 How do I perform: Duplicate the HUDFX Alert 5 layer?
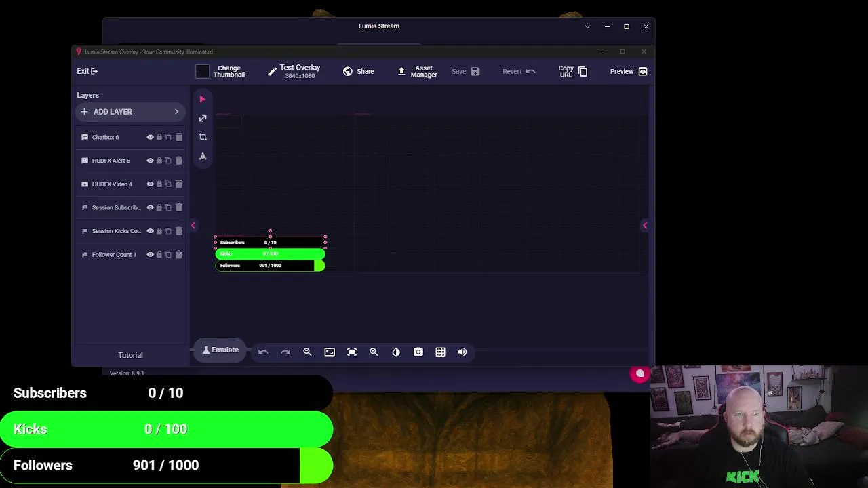tap(168, 161)
